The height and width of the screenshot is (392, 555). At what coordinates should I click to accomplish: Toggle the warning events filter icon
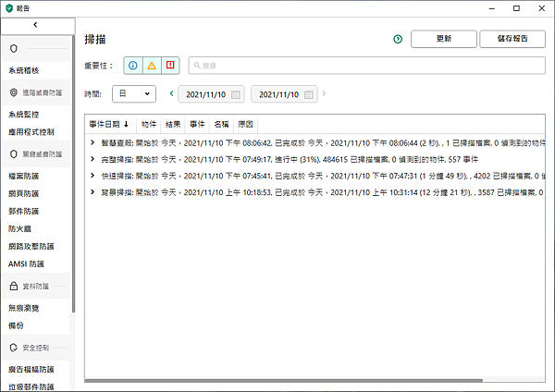click(152, 66)
